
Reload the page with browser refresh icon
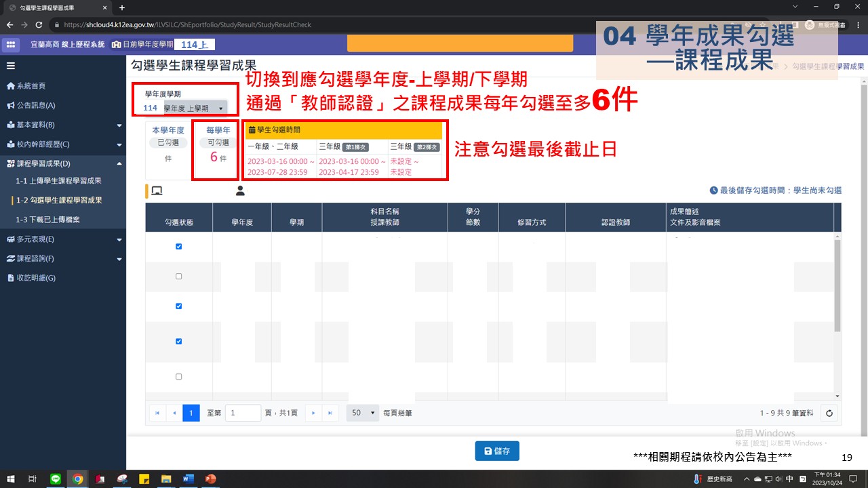(39, 24)
